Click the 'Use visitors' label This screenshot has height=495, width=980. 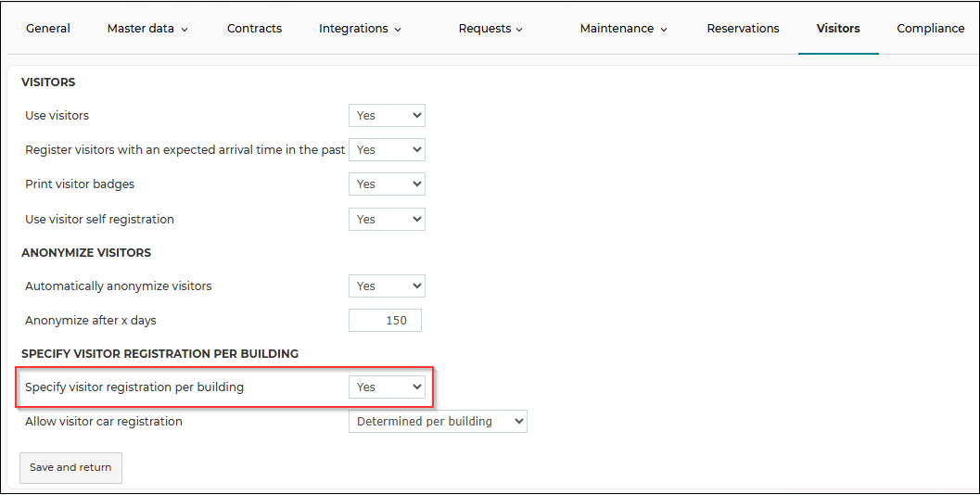pos(57,116)
